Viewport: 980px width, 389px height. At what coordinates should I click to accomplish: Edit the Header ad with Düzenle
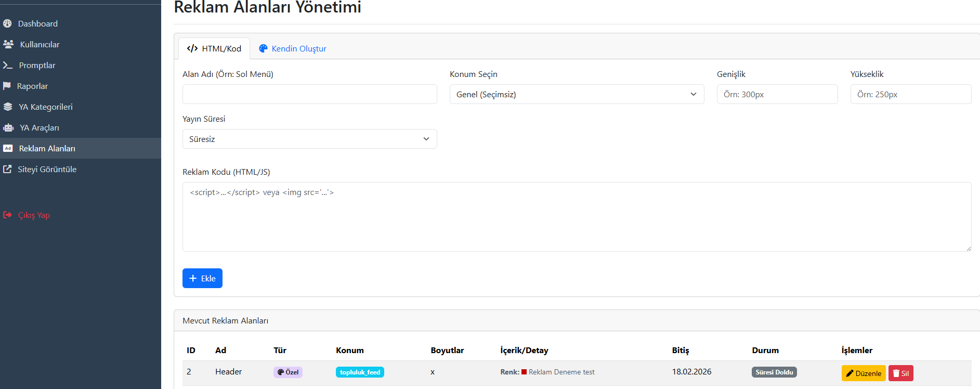pos(864,373)
